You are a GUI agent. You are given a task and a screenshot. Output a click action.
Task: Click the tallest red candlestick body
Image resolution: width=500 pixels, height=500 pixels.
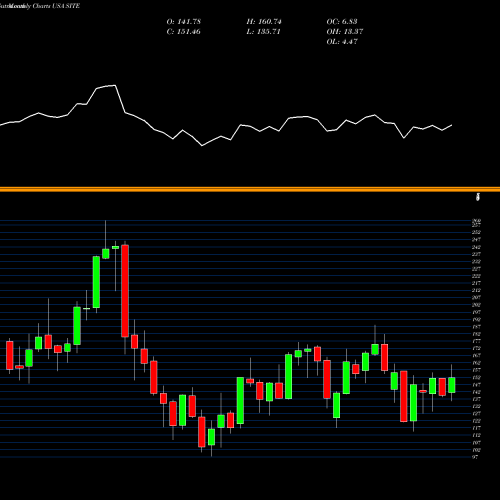125,291
